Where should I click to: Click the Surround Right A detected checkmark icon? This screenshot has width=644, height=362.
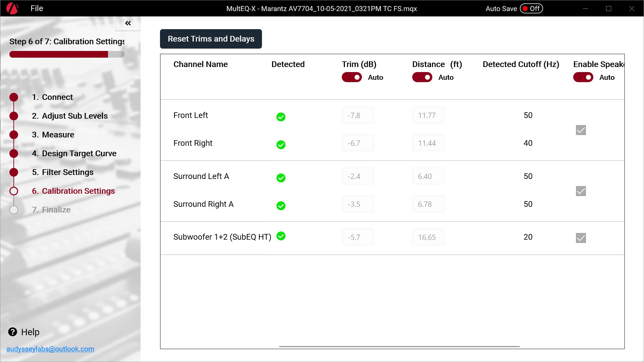point(281,206)
